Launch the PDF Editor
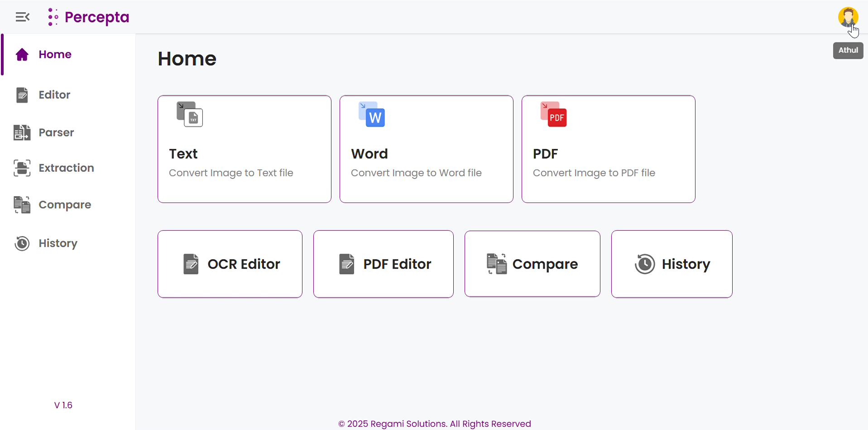The width and height of the screenshot is (868, 430). pos(383,264)
